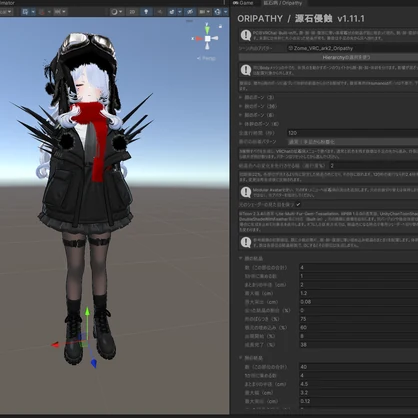Open the effects dropdown arrow
Viewport: 418px width, 418px height.
(180, 12)
